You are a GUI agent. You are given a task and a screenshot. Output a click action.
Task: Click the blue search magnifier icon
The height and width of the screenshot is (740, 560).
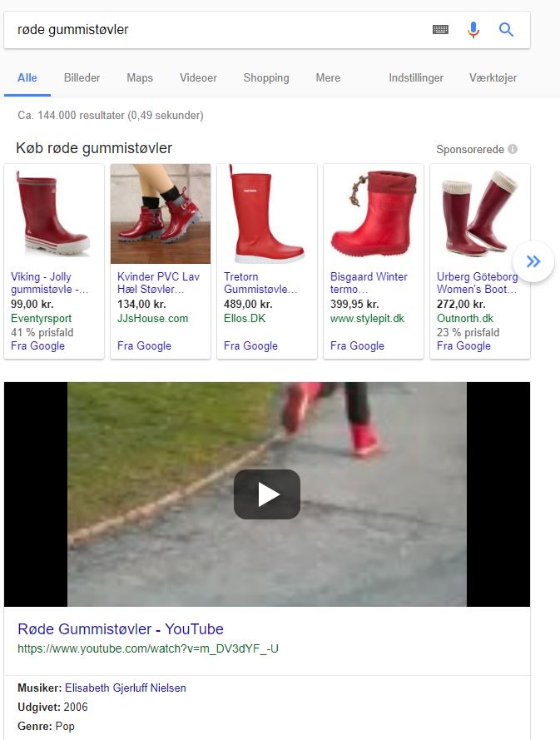tap(506, 30)
